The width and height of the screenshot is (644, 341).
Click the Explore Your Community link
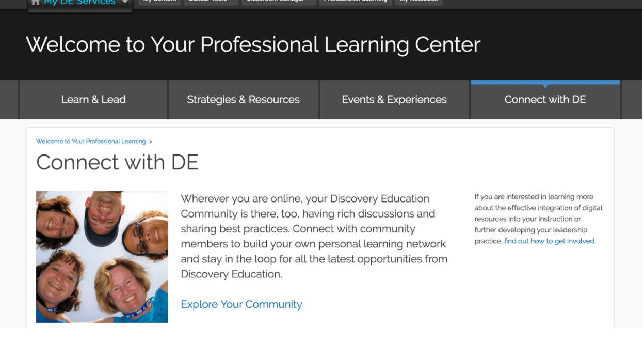pos(242,304)
